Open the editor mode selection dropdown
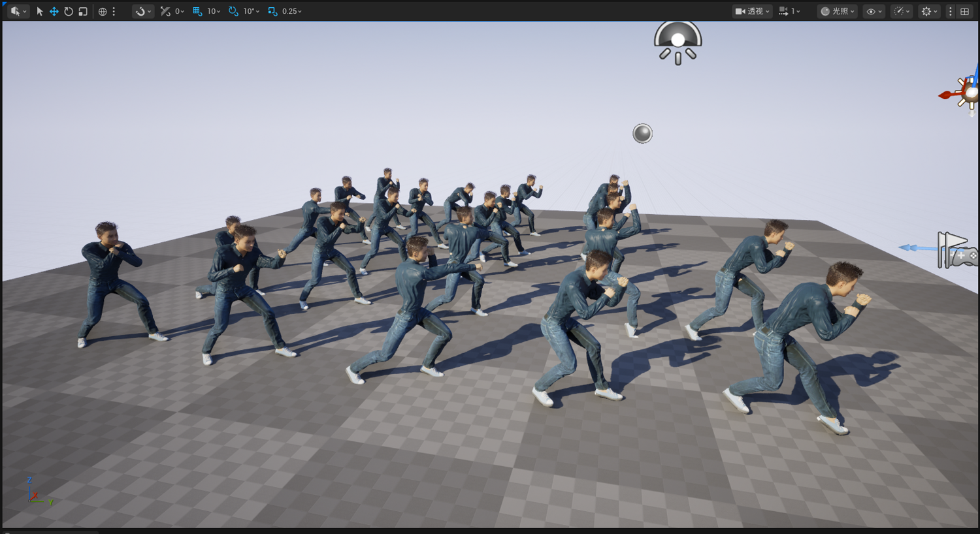Image resolution: width=980 pixels, height=534 pixels. [18, 11]
